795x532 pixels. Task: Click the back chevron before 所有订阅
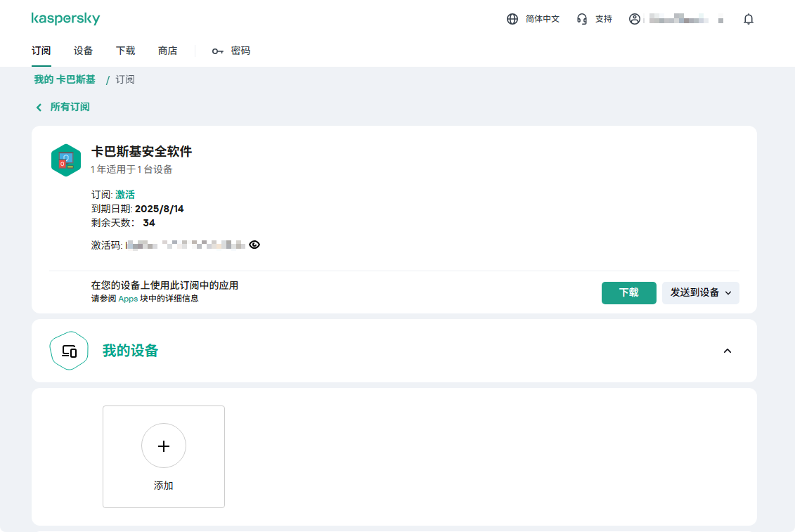click(x=39, y=107)
